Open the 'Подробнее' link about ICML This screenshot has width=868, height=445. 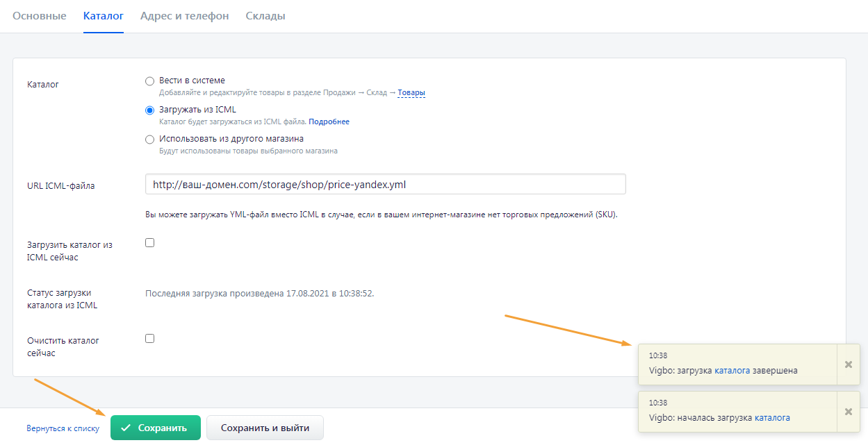(x=329, y=122)
